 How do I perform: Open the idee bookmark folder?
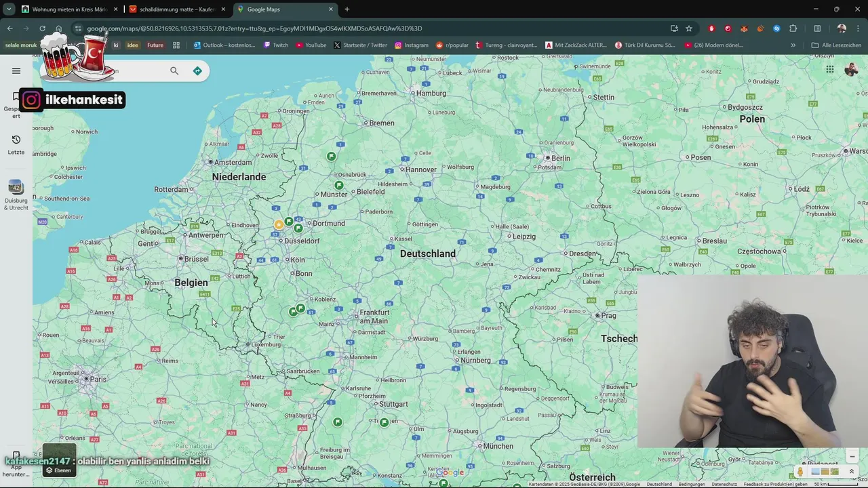(x=132, y=45)
